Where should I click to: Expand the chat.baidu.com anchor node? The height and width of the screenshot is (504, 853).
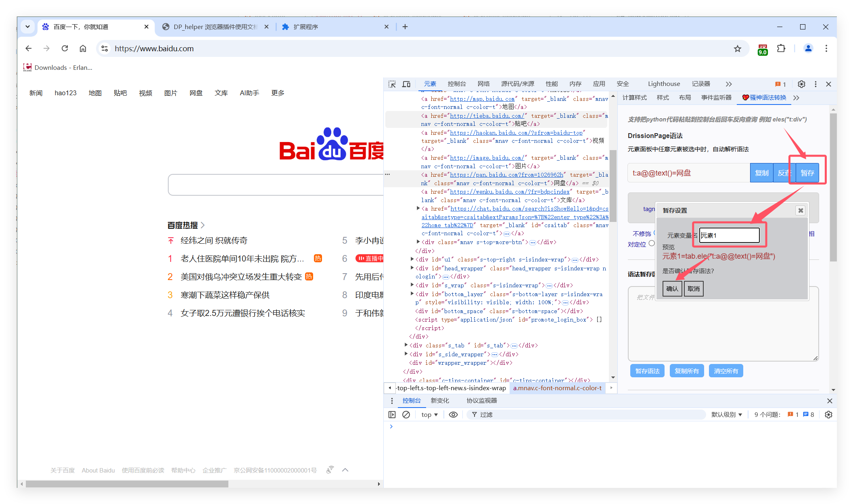coord(418,208)
